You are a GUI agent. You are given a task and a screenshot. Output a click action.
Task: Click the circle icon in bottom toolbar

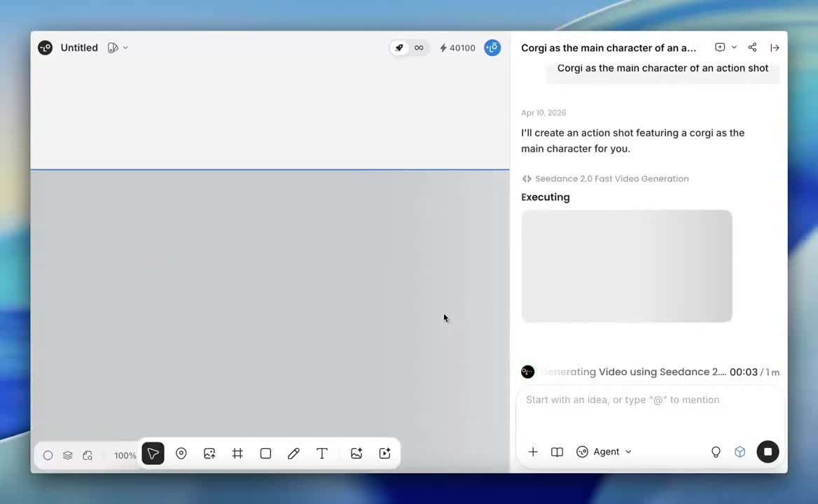coord(48,456)
